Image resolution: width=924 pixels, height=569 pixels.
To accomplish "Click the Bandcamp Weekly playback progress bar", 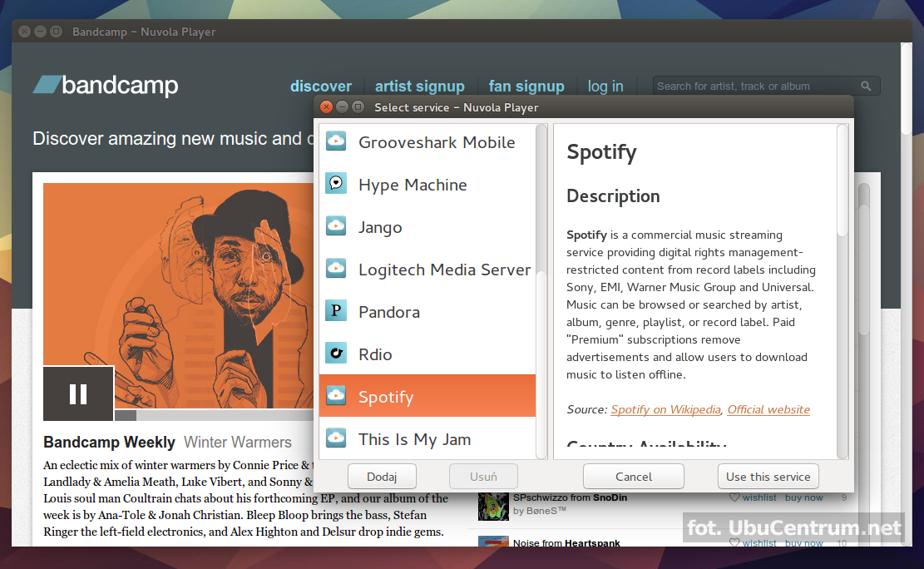I will click(215, 415).
